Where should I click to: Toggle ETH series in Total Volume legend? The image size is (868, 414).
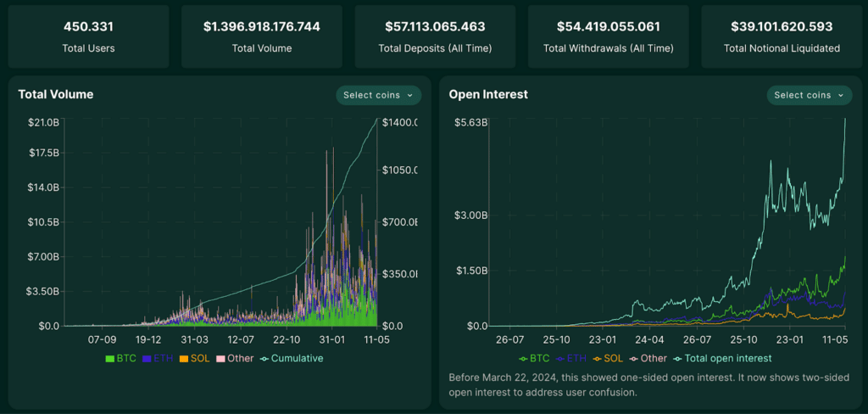pos(158,359)
